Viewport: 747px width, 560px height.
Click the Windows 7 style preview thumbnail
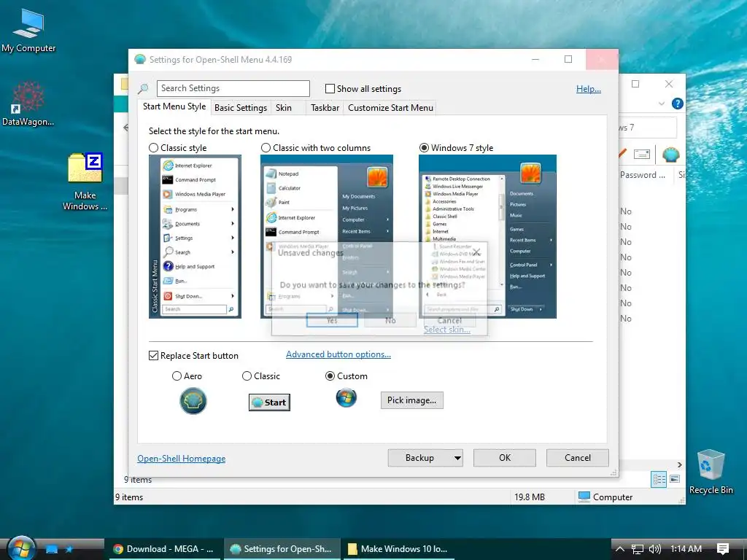pyautogui.click(x=487, y=236)
